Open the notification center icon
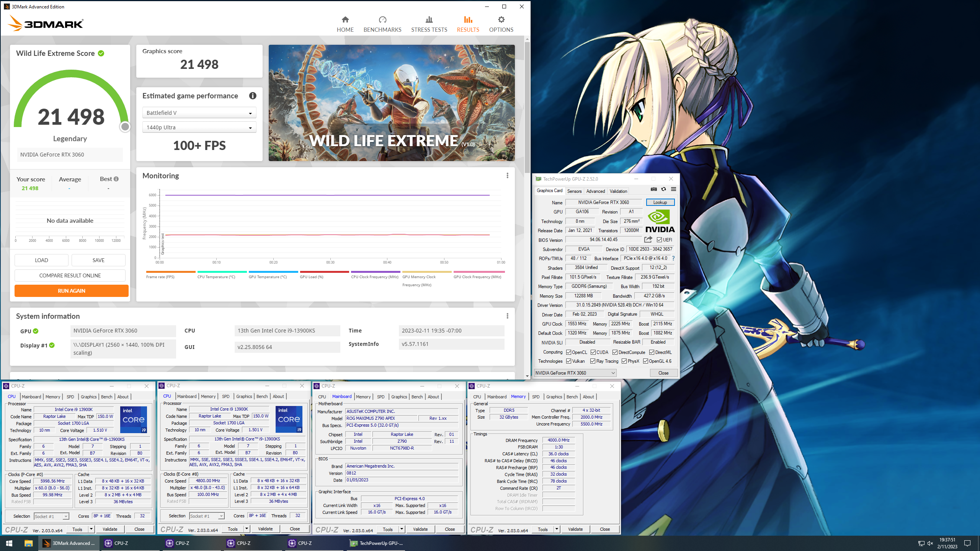The image size is (980, 551). (967, 543)
